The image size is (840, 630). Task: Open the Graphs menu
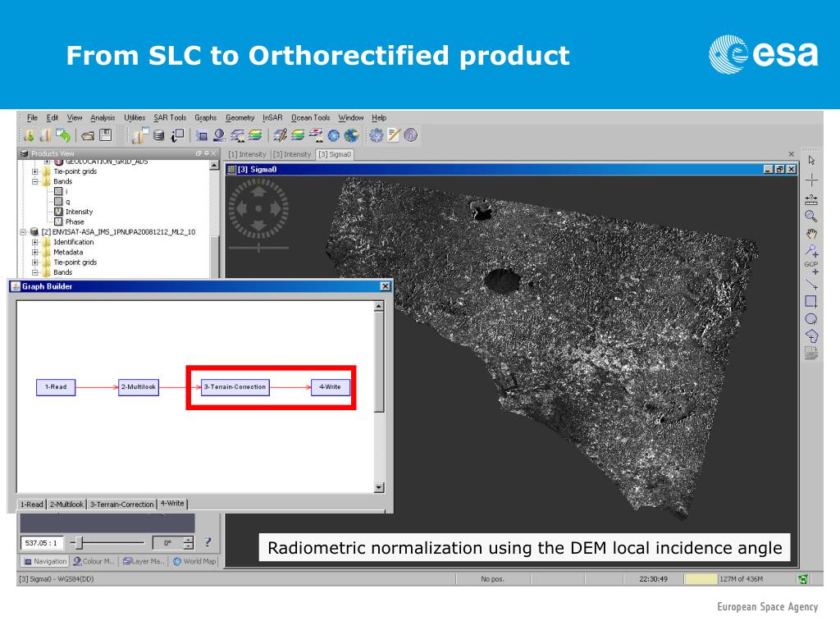pos(206,118)
